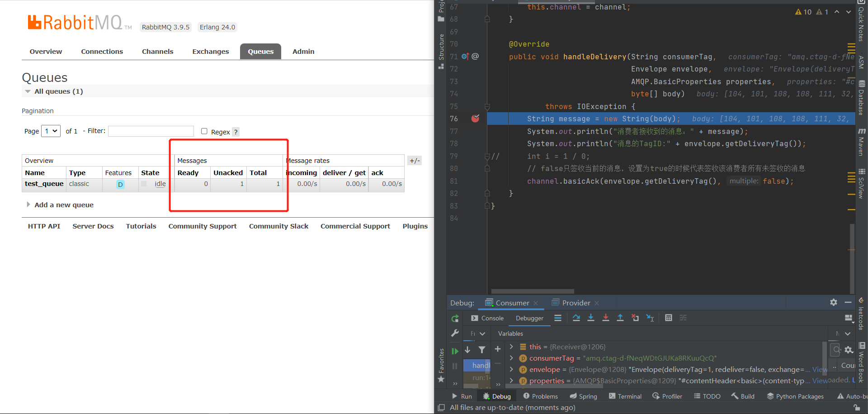Open Tutorials footer link
868x414 pixels.
(141, 226)
